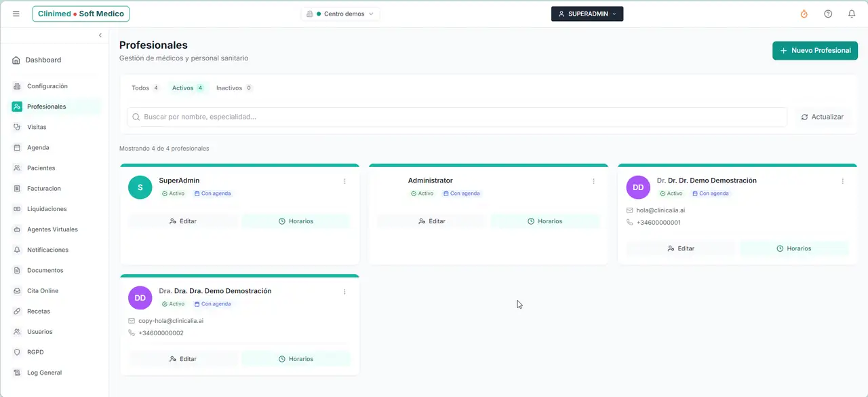Click Activo badge on the Dra. Demo card
Screen dimensions: 868x397
[174, 304]
